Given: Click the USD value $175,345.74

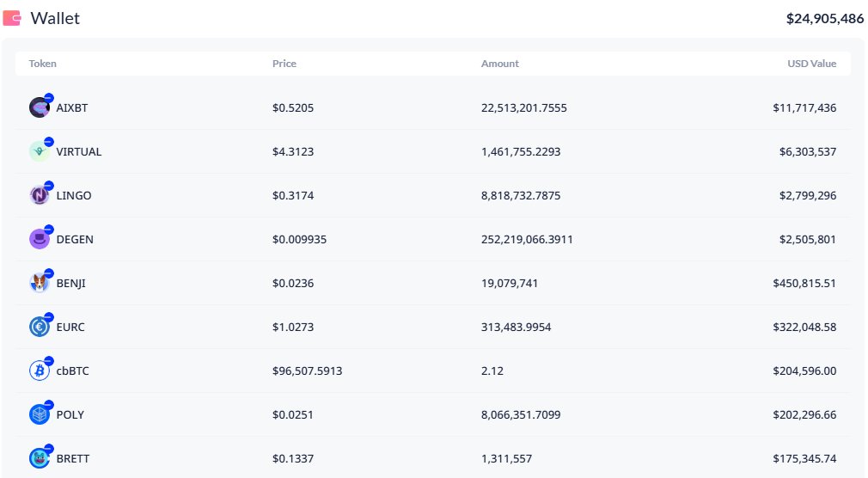Looking at the screenshot, I should [x=804, y=458].
